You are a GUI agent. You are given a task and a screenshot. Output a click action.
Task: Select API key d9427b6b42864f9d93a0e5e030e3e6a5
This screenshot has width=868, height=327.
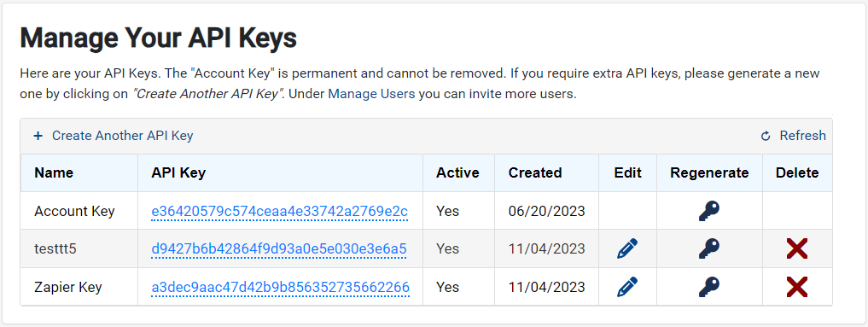[279, 249]
